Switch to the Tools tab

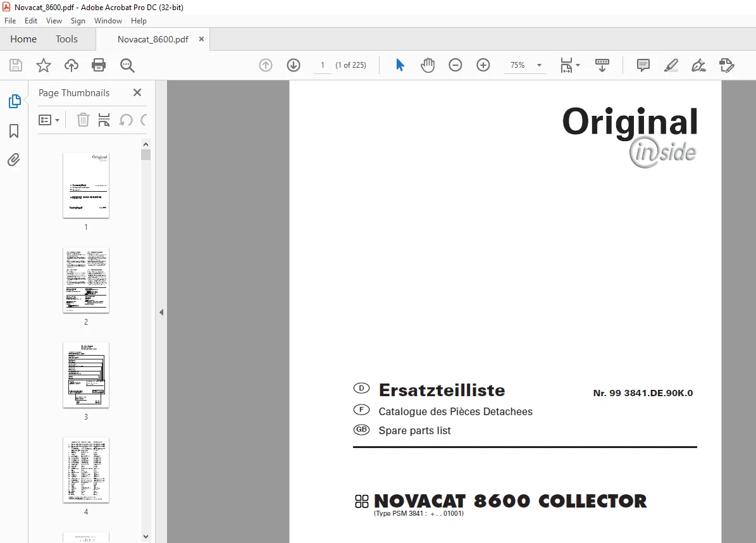coord(66,39)
